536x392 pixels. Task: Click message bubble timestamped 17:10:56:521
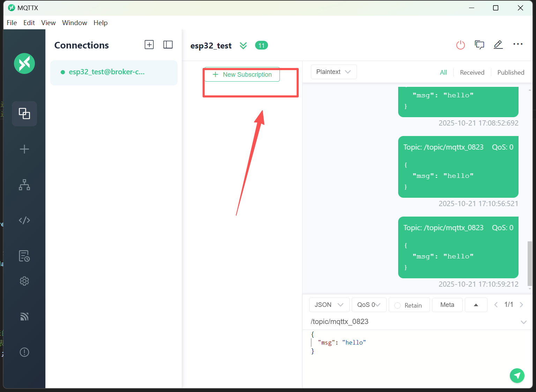(458, 167)
